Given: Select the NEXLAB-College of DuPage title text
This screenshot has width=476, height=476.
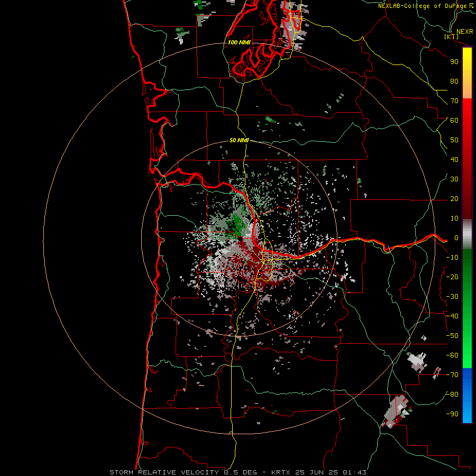Looking at the screenshot, I should (422, 6).
